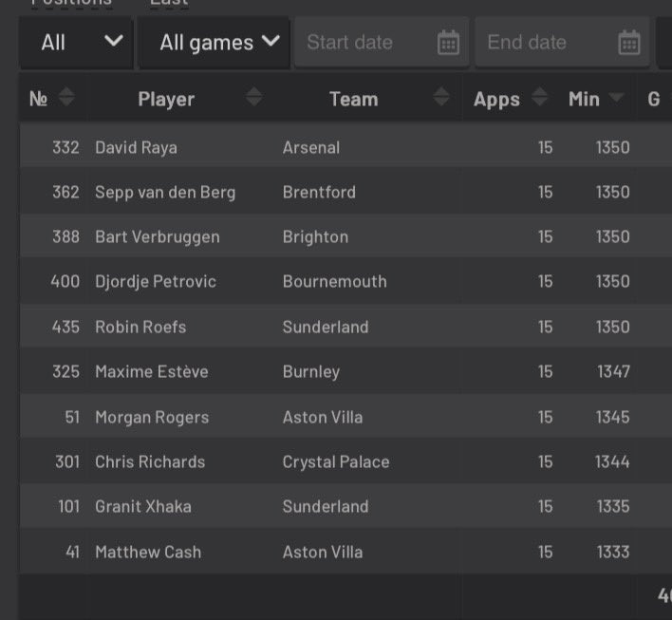The height and width of the screenshot is (620, 672).
Task: Sort by Team column arrows
Action: click(441, 97)
